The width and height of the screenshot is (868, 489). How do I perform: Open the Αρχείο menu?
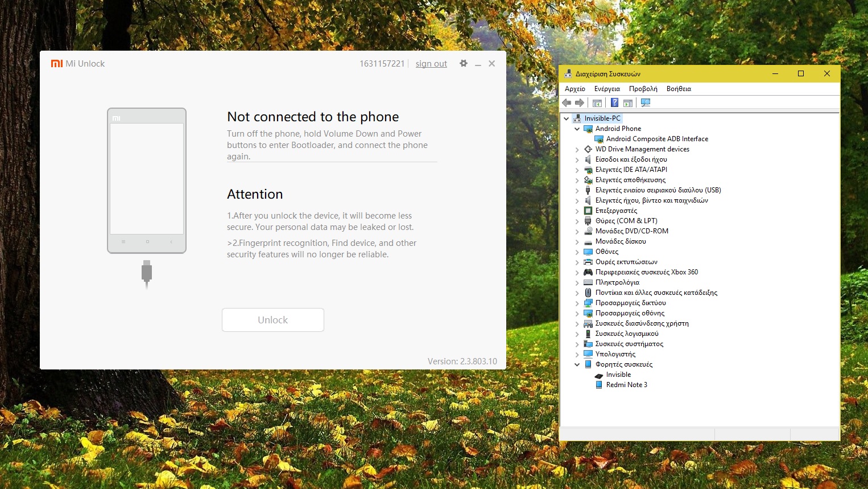pyautogui.click(x=574, y=89)
